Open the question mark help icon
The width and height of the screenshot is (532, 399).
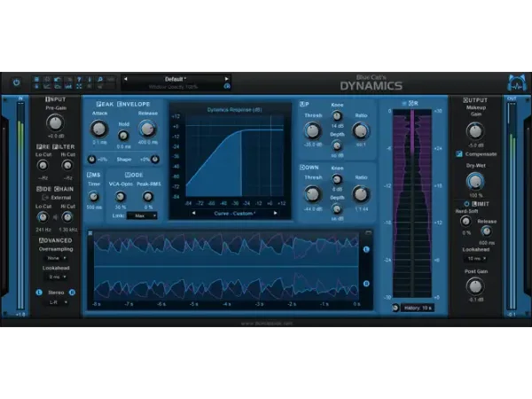click(79, 80)
